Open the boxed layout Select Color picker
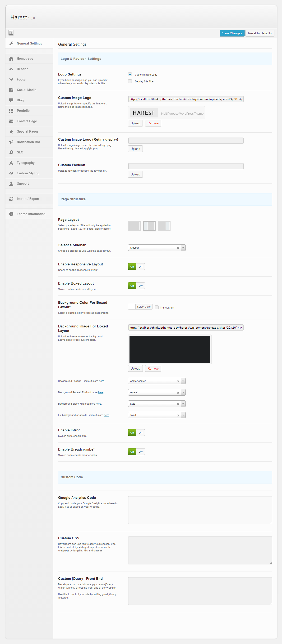Viewport: 282px width, 644px height. (144, 307)
